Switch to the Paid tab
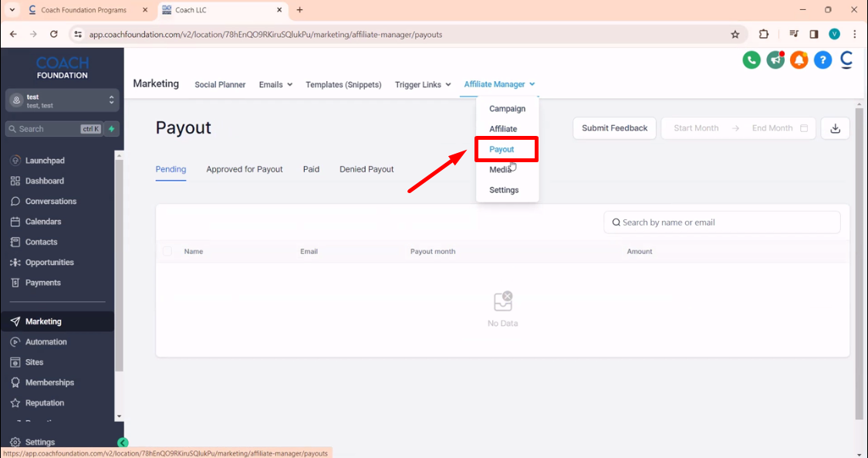The height and width of the screenshot is (458, 868). (311, 169)
